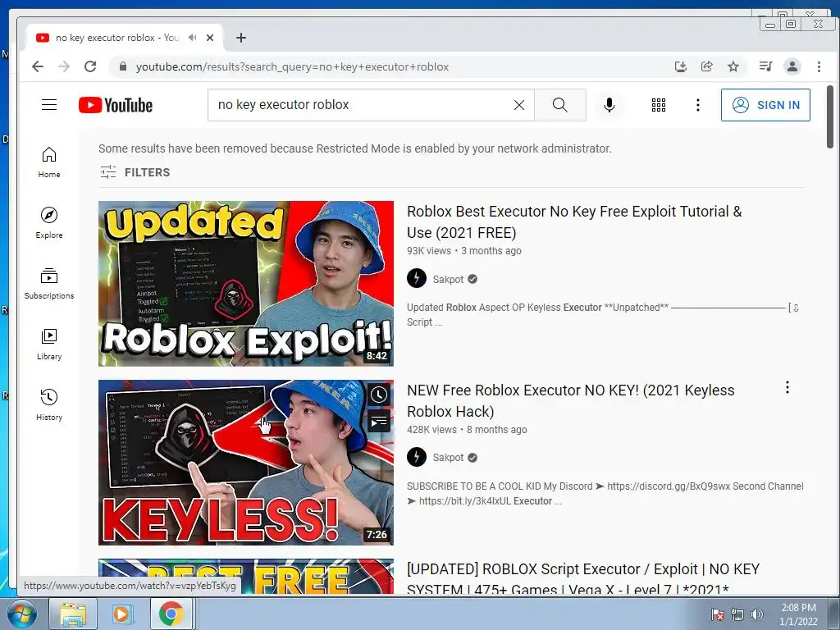Open YouTube settings three-dot menu
The image size is (840, 630).
[x=697, y=105]
